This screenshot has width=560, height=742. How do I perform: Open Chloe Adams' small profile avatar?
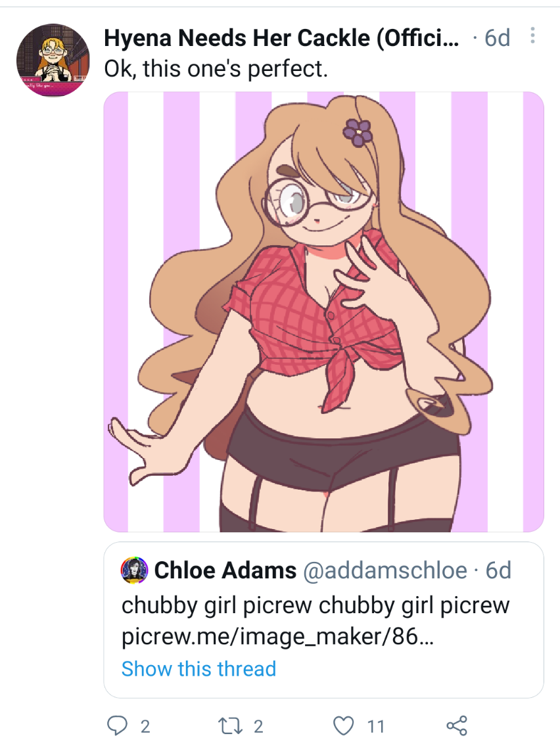pyautogui.click(x=135, y=569)
